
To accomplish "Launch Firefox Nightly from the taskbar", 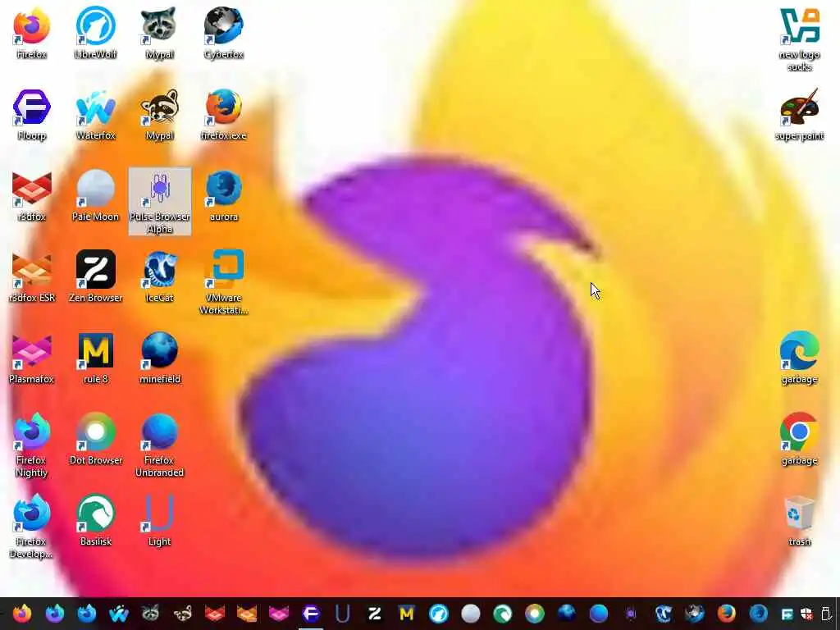I will pyautogui.click(x=55, y=614).
